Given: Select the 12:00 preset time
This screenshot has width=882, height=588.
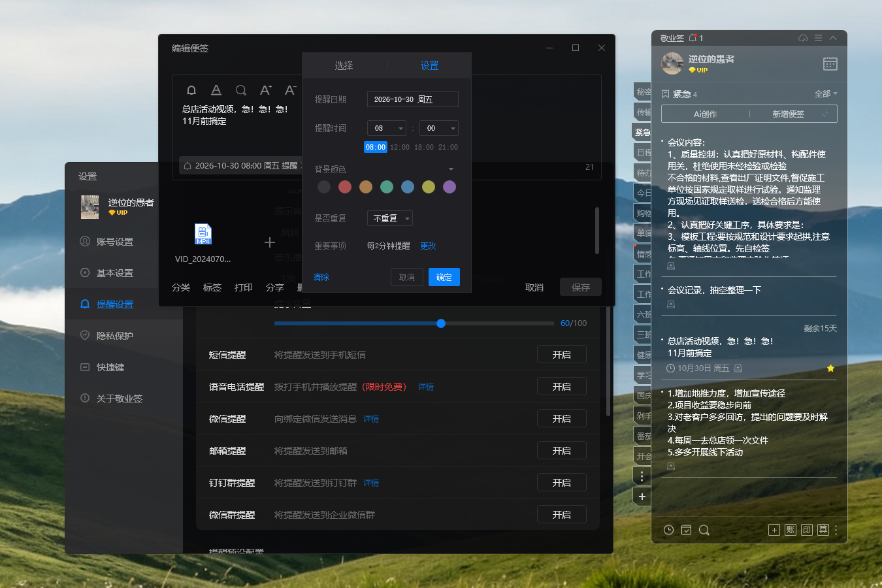Looking at the screenshot, I should pyautogui.click(x=400, y=147).
